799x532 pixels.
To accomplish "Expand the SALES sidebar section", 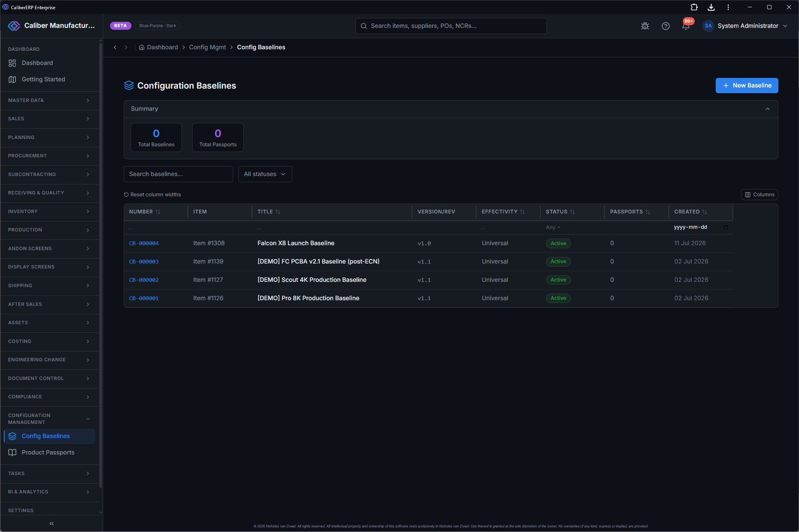I will (x=49, y=119).
